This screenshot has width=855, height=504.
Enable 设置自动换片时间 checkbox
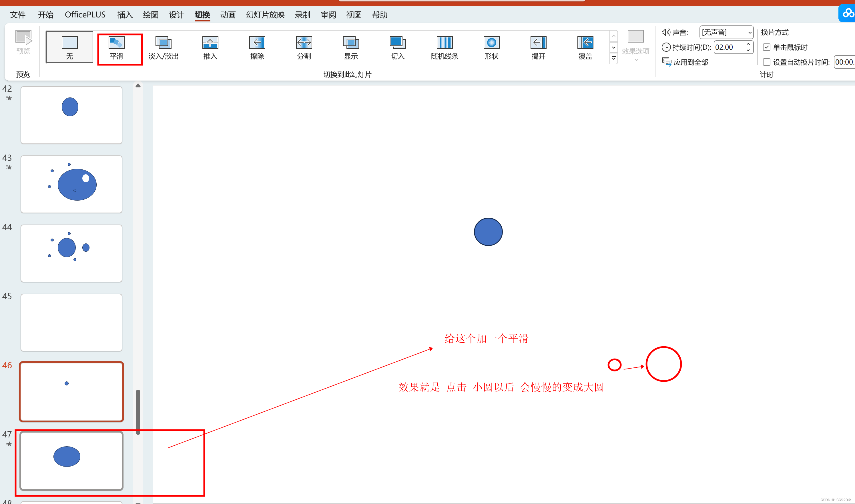coord(767,62)
